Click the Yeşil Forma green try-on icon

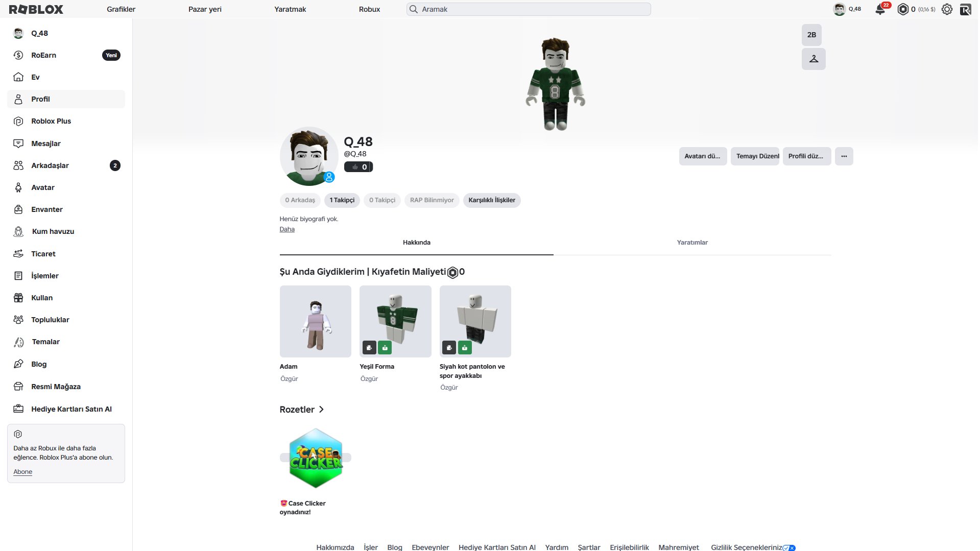point(385,348)
